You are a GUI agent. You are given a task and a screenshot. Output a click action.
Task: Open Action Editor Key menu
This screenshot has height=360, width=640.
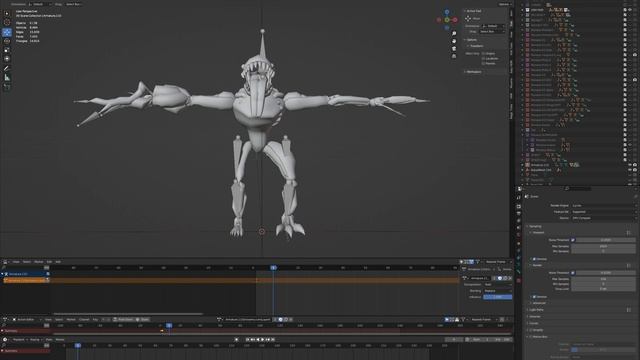tap(95, 320)
